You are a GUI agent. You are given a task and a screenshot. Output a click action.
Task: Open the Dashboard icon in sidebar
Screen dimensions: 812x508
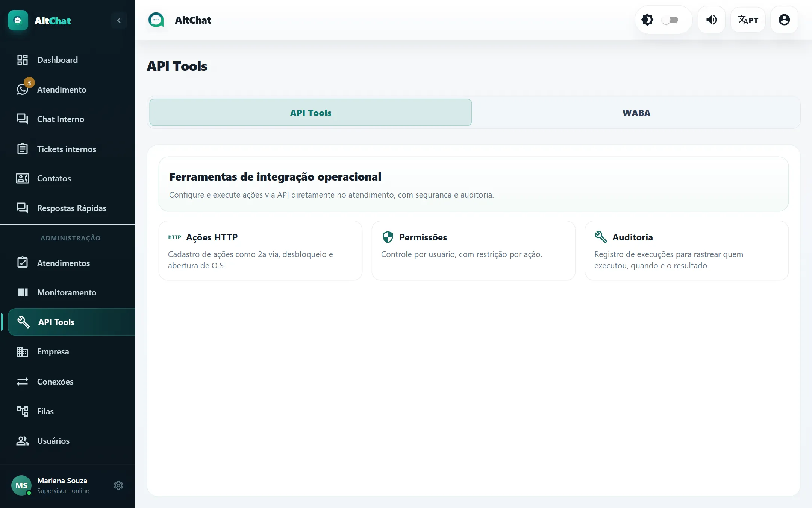click(x=23, y=60)
